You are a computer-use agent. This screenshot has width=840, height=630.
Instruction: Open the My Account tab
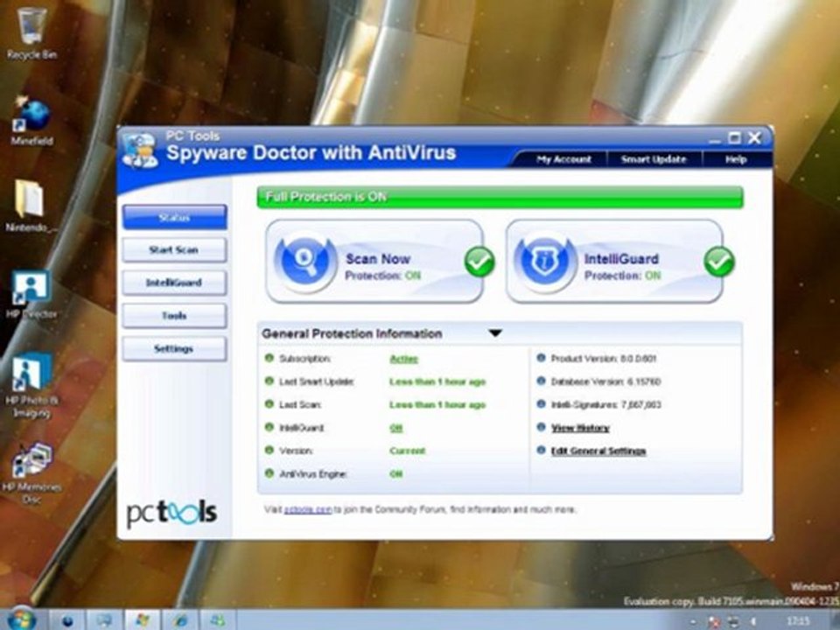pos(563,159)
